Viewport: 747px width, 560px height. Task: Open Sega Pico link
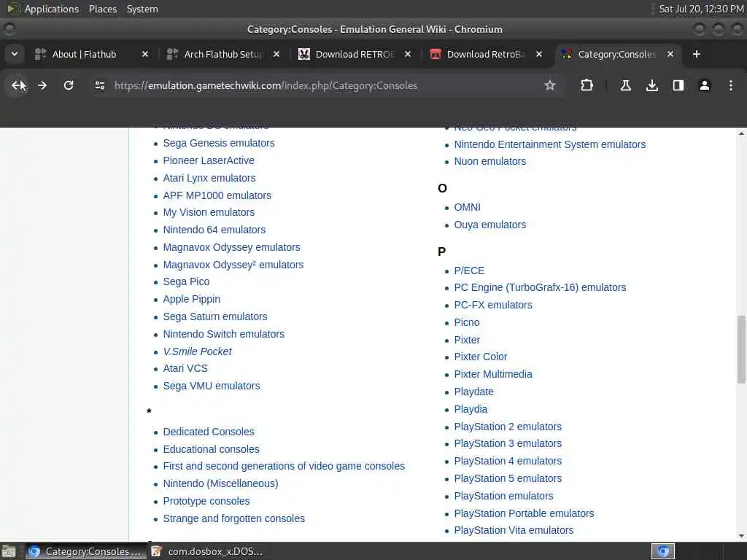[186, 282]
